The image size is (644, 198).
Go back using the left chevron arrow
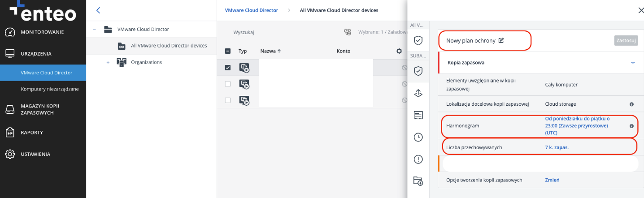click(98, 10)
